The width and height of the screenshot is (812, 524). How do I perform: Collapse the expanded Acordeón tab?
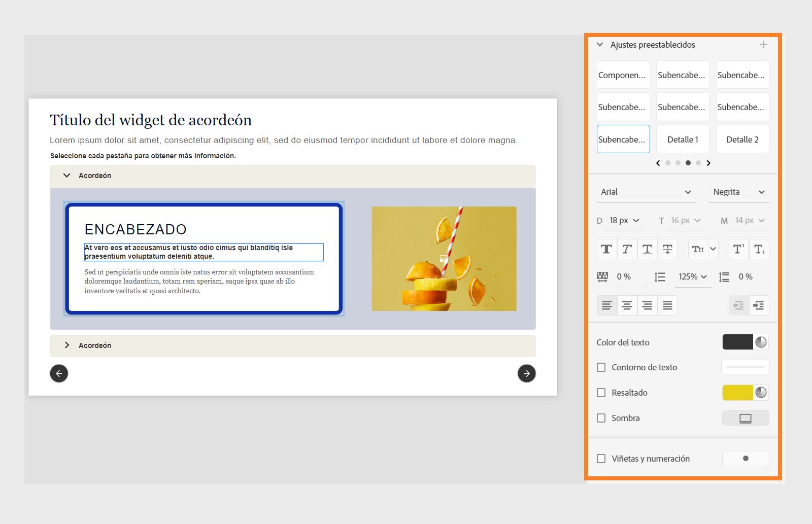click(x=66, y=176)
